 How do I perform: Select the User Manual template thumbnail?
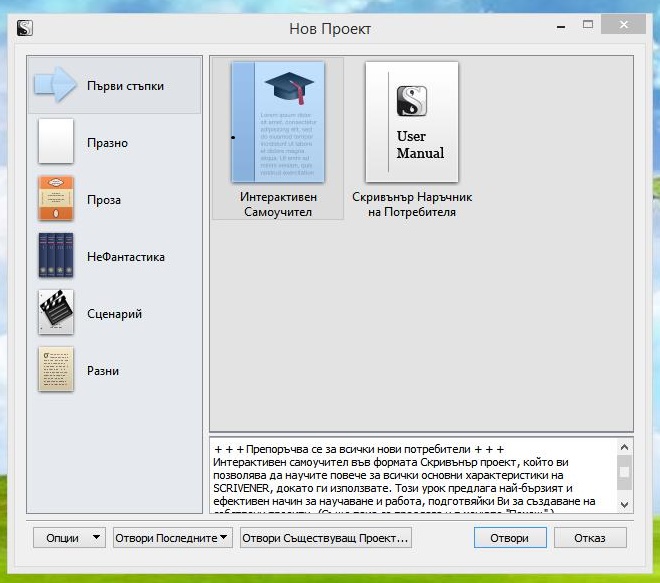coord(411,122)
